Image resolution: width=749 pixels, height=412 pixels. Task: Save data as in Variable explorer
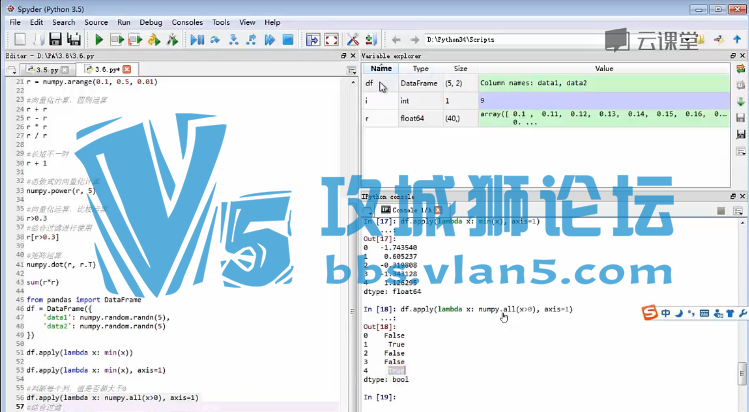(x=741, y=134)
